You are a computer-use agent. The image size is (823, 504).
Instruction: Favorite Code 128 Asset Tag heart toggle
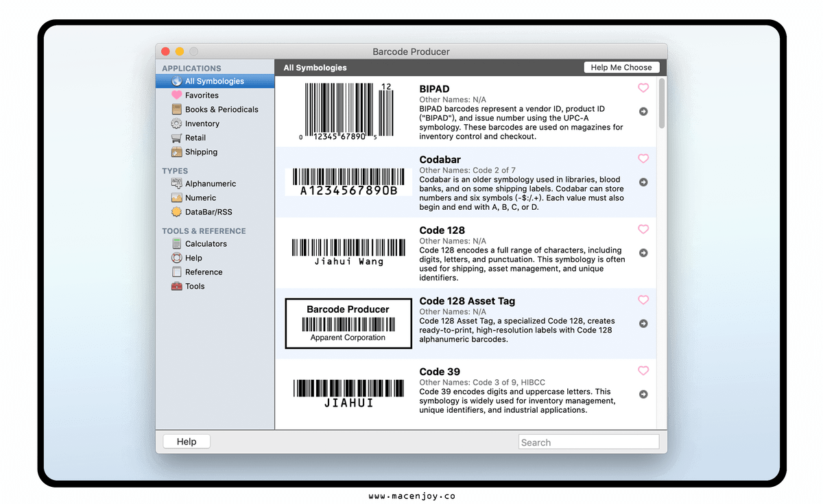643,300
